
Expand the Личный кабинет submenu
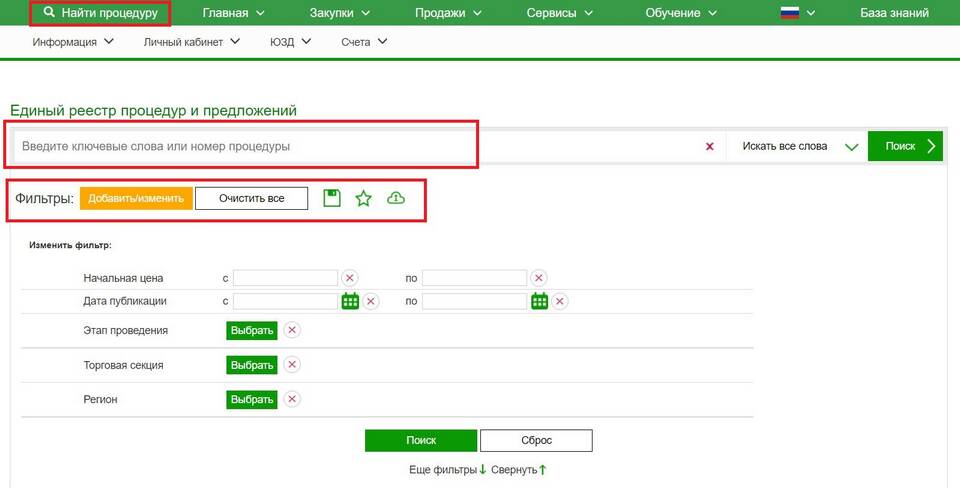point(191,42)
